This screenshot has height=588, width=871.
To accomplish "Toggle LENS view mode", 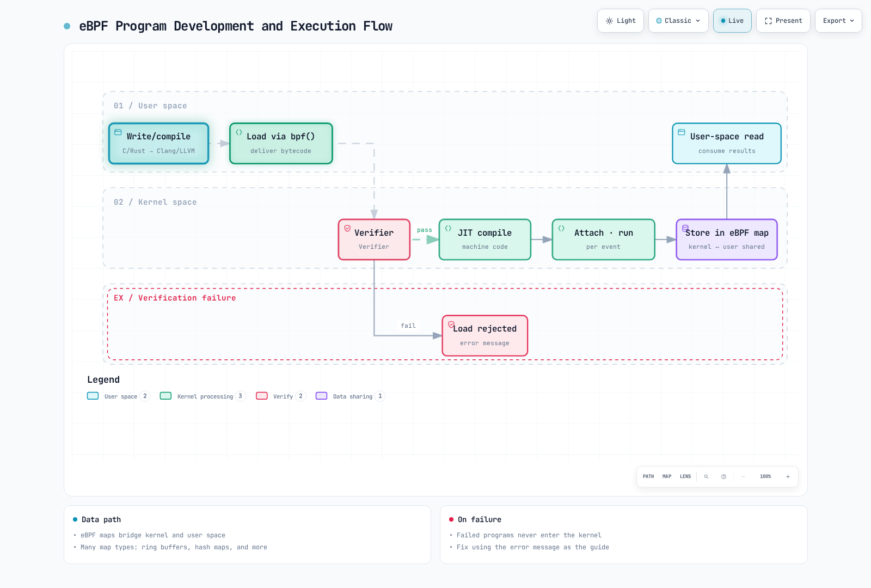I will tap(685, 476).
